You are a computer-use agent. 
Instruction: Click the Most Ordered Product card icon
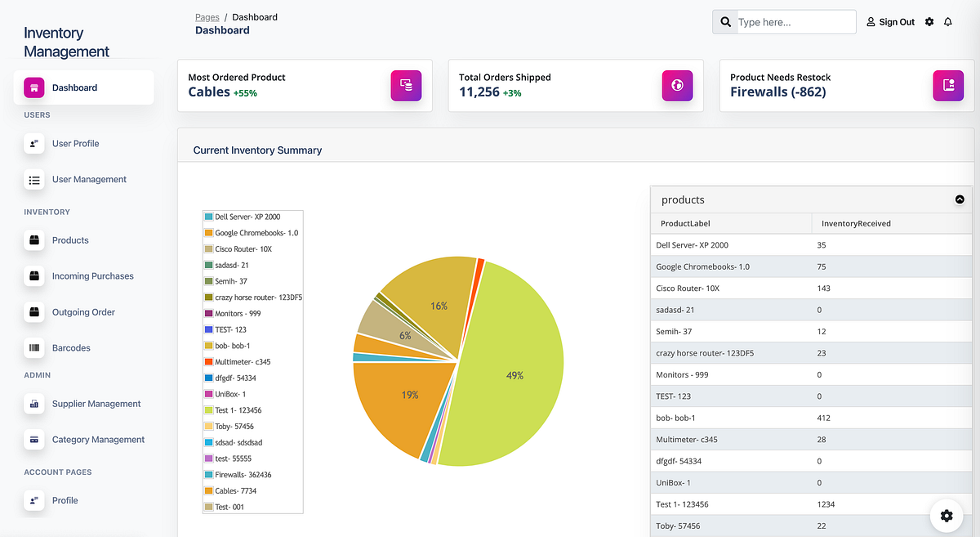coord(406,85)
